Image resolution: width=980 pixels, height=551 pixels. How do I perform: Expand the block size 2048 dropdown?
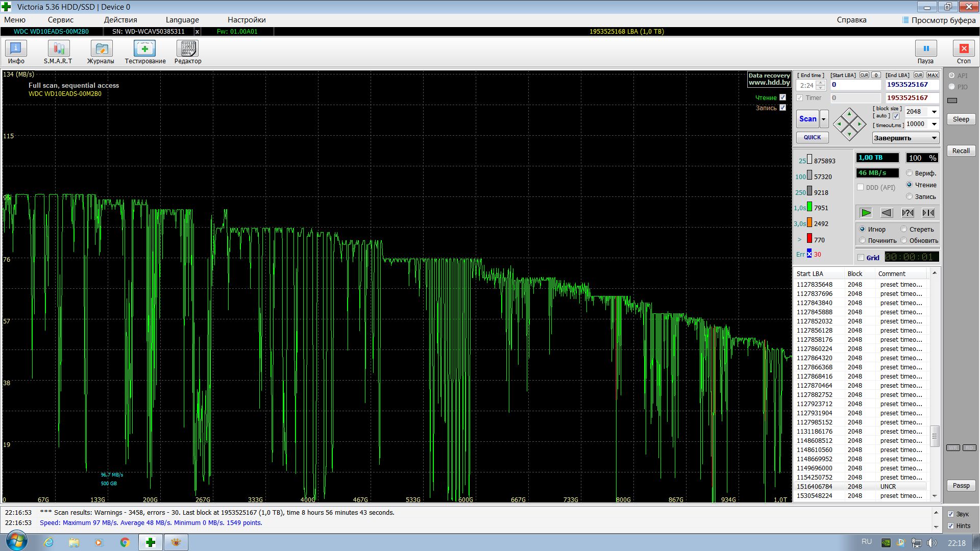(934, 112)
